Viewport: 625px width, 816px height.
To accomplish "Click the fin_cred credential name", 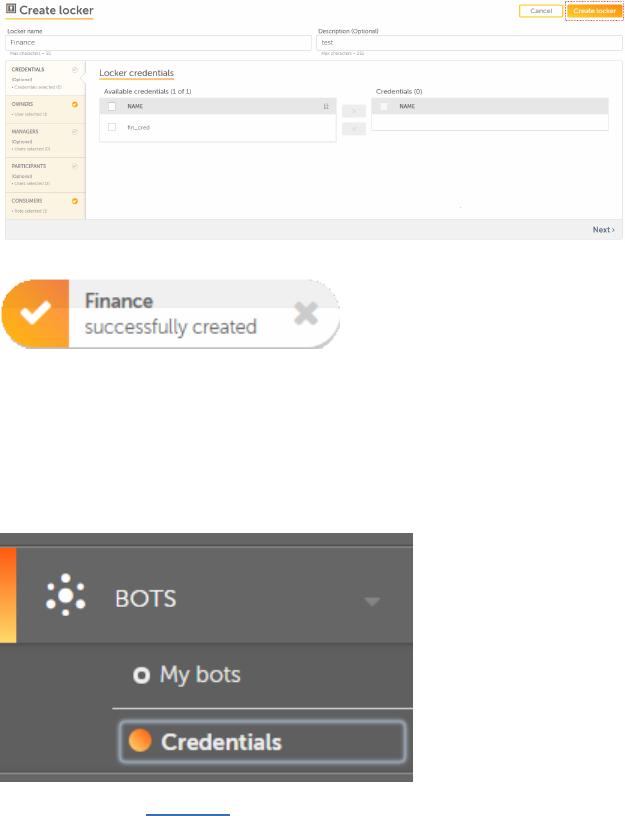I will [138, 128].
